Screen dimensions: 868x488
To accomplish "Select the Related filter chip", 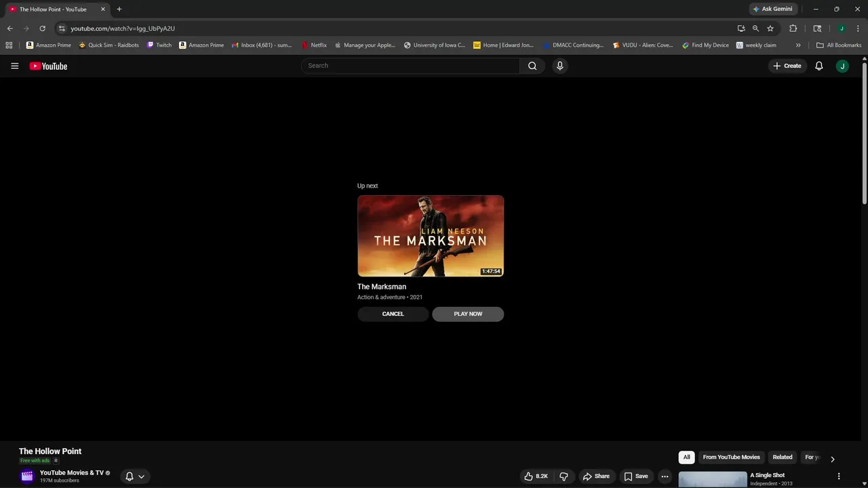I will pyautogui.click(x=783, y=457).
